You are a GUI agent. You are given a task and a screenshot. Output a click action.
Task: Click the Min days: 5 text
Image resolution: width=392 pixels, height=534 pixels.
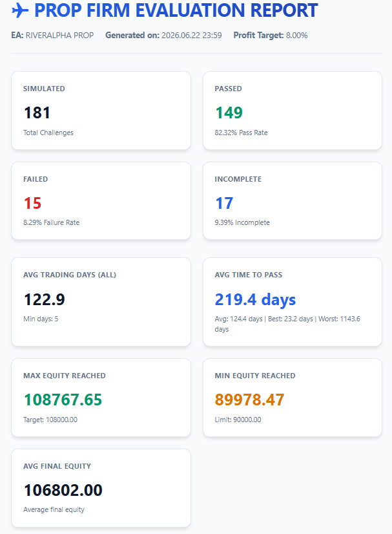tap(41, 319)
